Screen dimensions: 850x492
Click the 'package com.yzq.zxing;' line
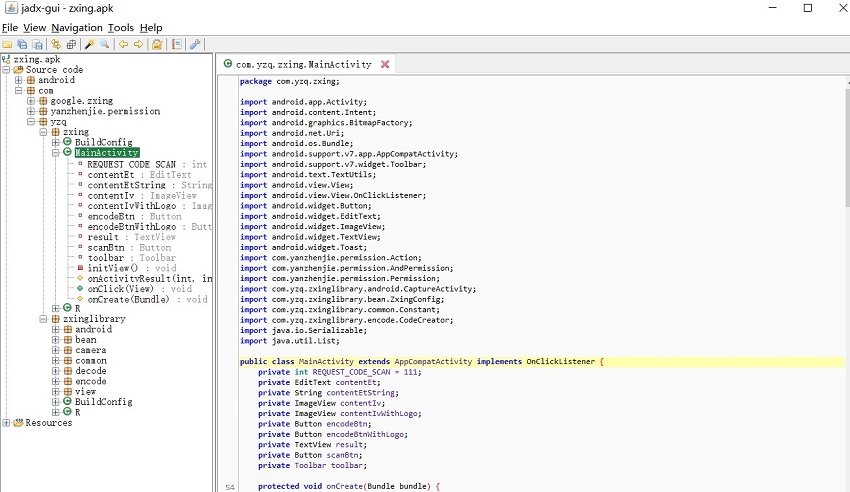(289, 81)
